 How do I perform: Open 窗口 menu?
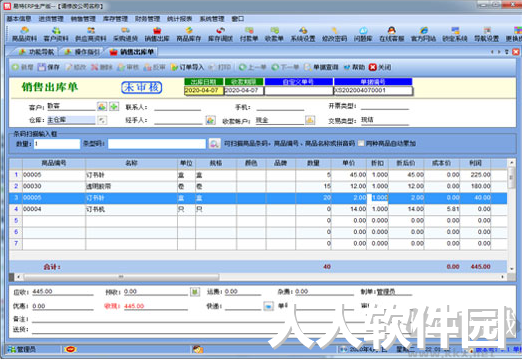(x=238, y=19)
